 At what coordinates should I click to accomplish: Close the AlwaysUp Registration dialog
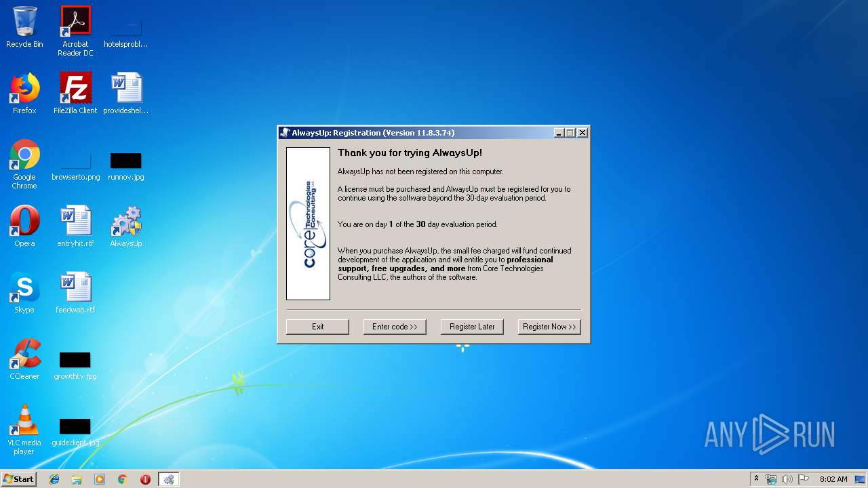(582, 133)
